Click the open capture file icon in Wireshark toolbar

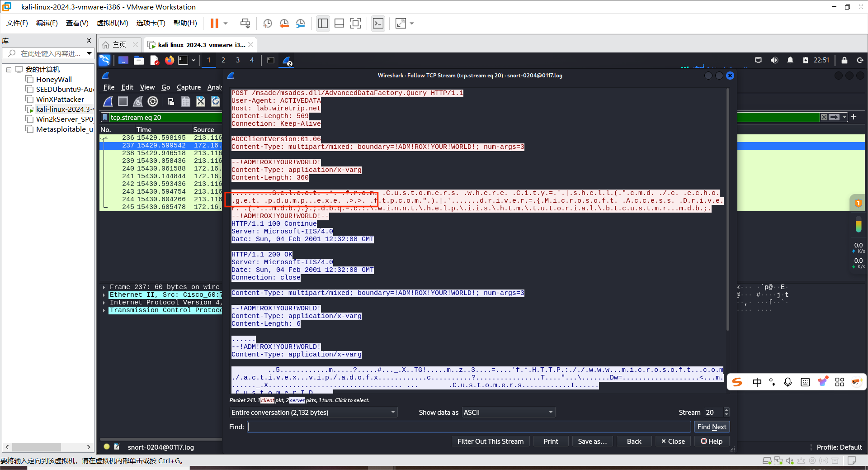click(x=171, y=101)
